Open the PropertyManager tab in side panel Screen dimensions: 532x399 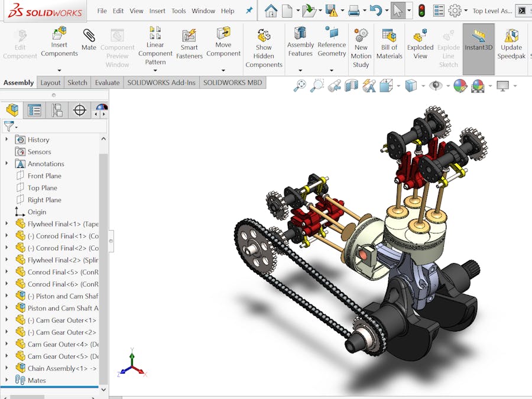coord(34,110)
